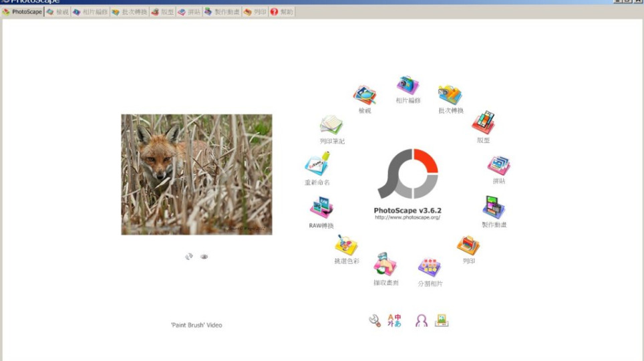The image size is (644, 361).
Task: Click the 列印筆記 (Paper Print) icon
Action: [332, 125]
